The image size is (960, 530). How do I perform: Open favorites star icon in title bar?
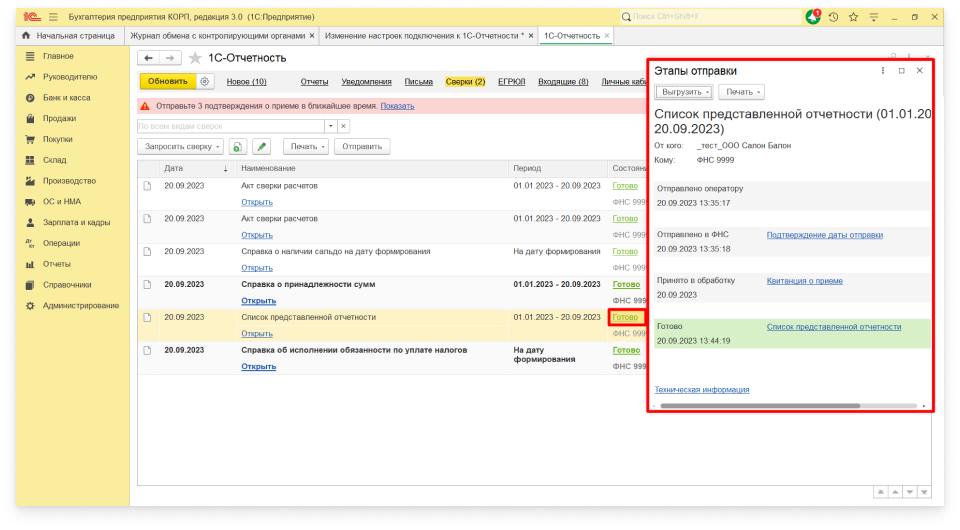point(853,17)
